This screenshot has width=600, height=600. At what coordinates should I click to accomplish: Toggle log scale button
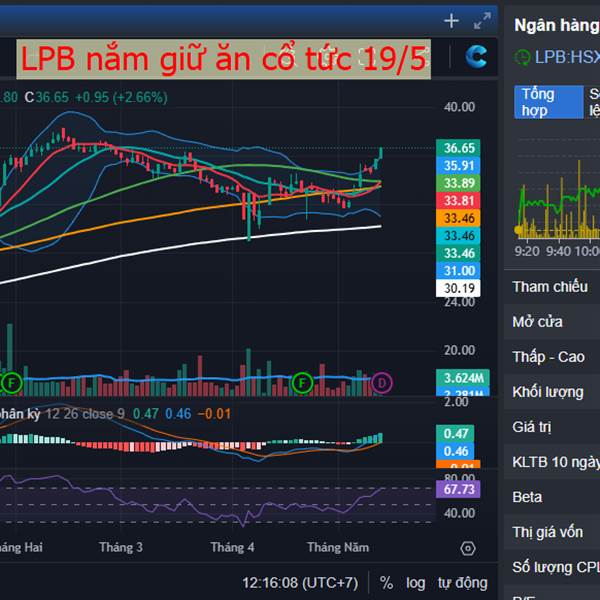415,583
